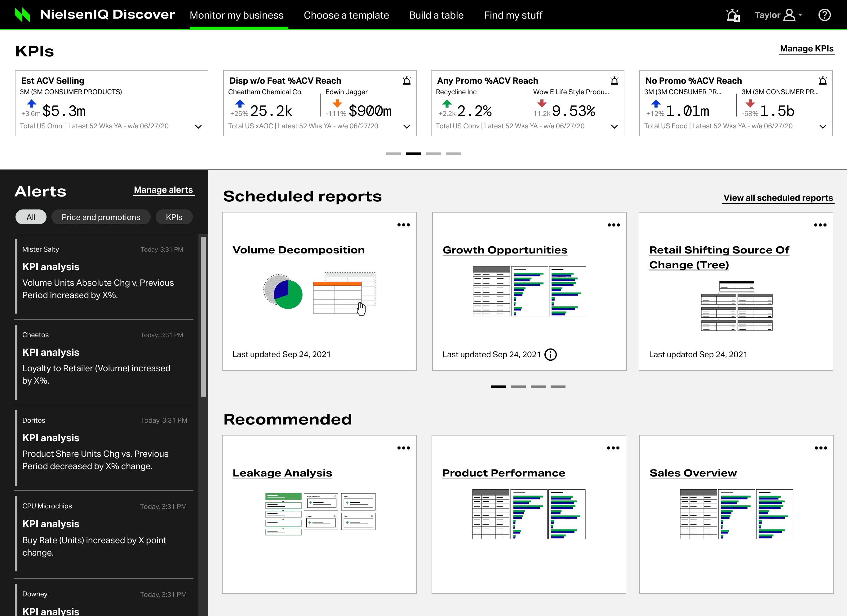Expand the Est ACV Selling card chevron
Screen dimensions: 847x616
[198, 126]
